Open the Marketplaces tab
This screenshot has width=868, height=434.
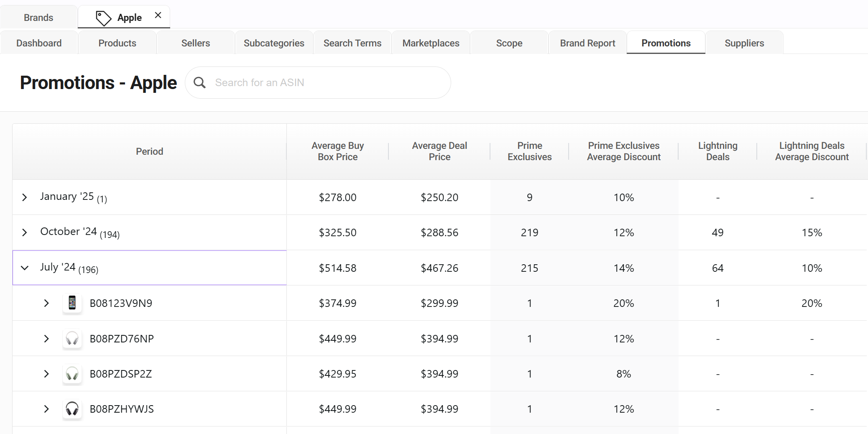431,43
